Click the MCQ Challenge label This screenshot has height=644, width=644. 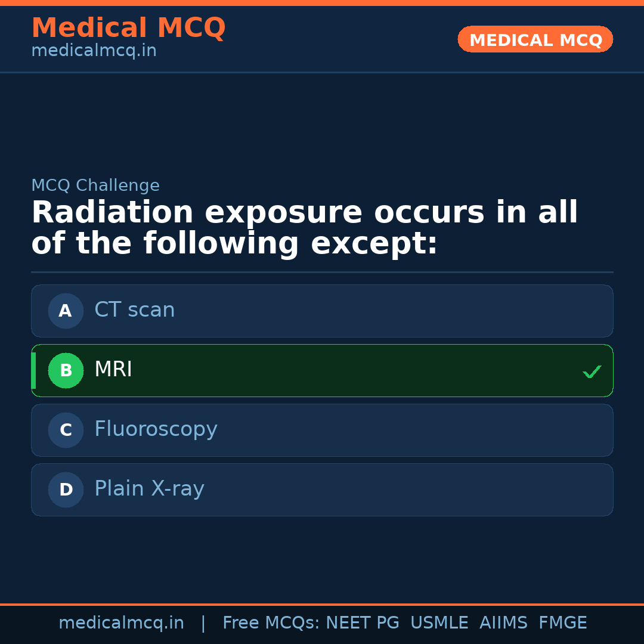pyautogui.click(x=95, y=185)
